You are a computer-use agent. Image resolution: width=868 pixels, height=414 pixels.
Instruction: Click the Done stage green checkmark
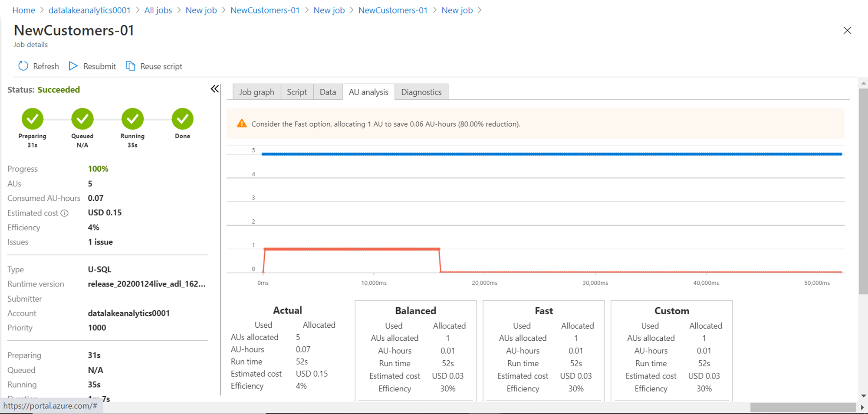(x=182, y=119)
